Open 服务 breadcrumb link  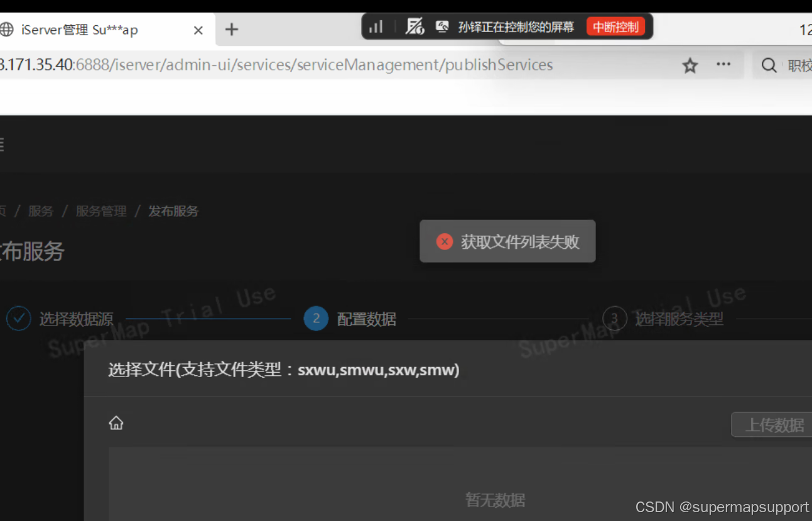41,211
